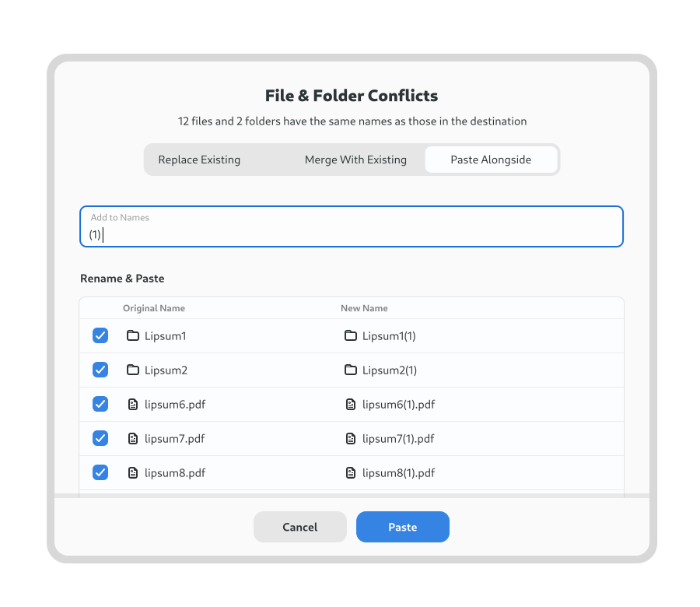Focus the Add to Names text field
The height and width of the screenshot is (607, 700).
(352, 226)
